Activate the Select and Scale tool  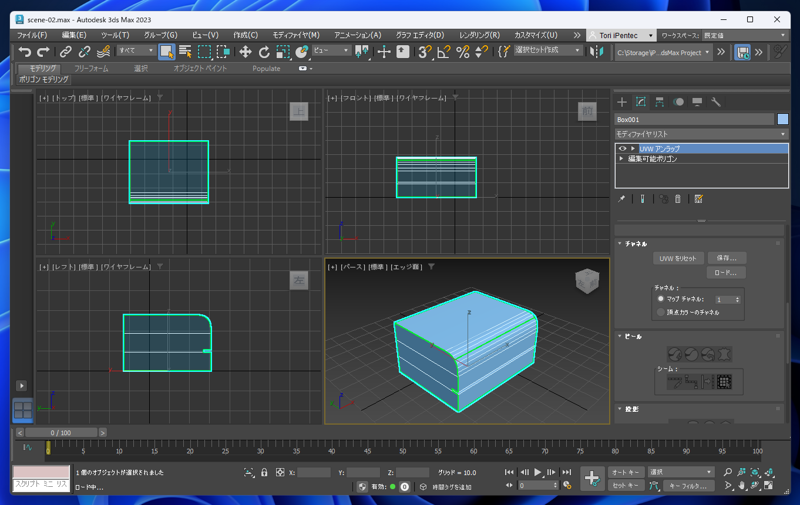pyautogui.click(x=283, y=52)
